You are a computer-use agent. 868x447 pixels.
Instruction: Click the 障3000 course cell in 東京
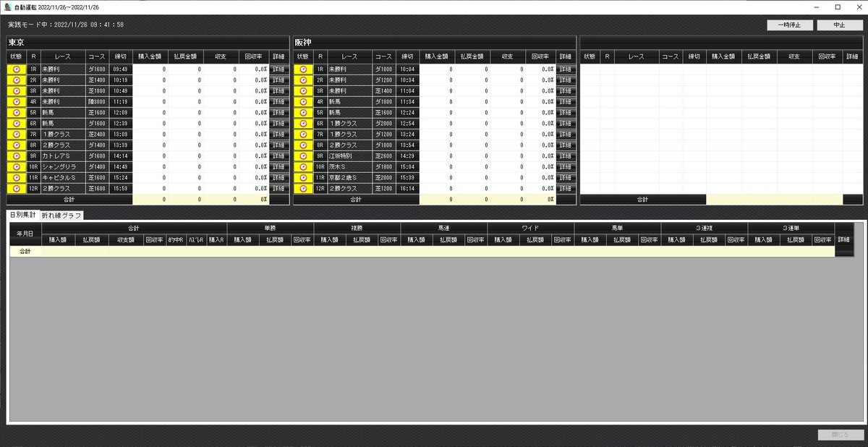point(96,102)
